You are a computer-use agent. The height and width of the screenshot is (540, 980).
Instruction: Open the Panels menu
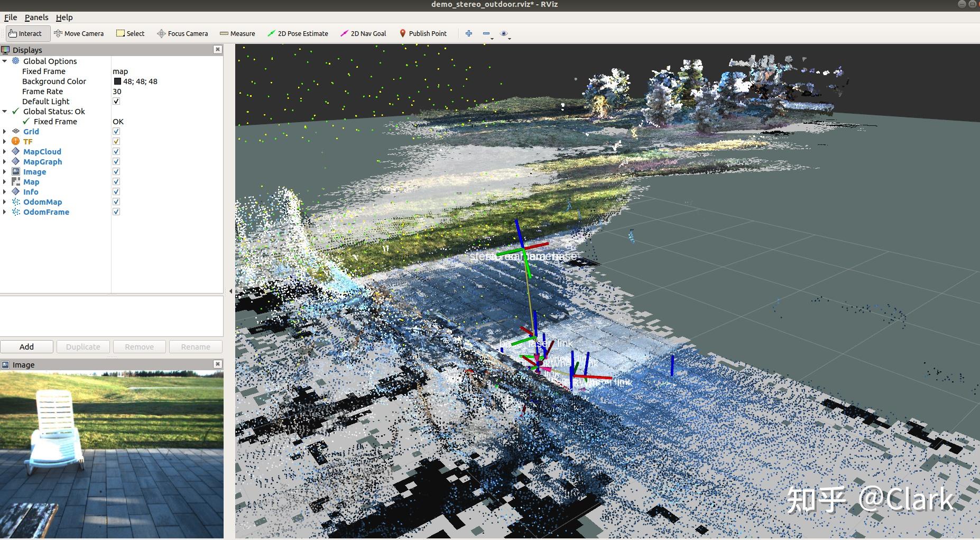[36, 17]
